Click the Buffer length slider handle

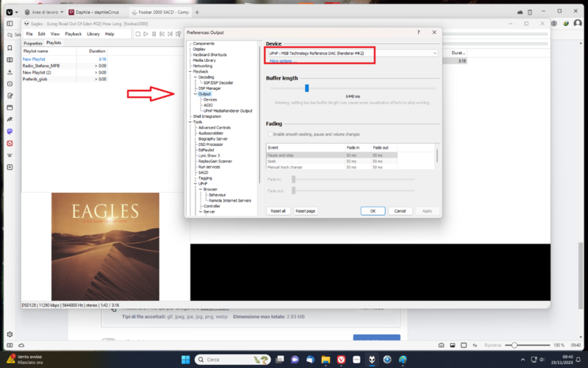[x=306, y=88]
